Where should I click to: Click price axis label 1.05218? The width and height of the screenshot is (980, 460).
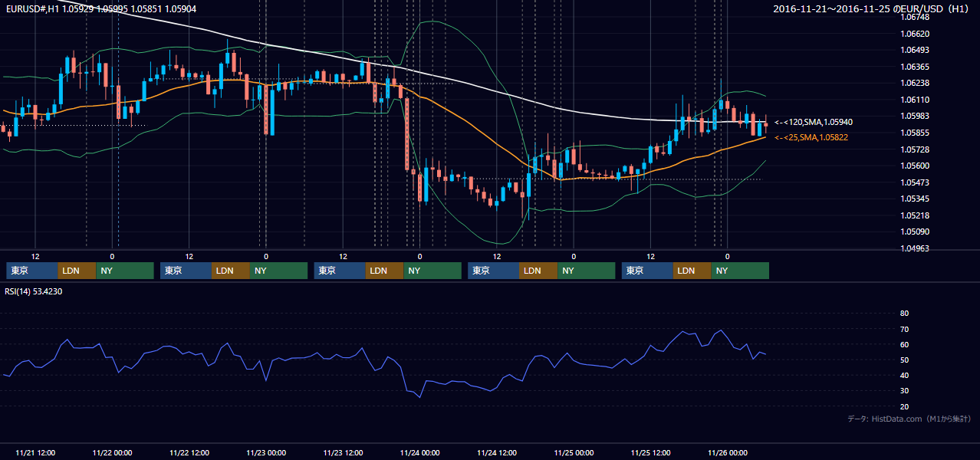tap(913, 215)
